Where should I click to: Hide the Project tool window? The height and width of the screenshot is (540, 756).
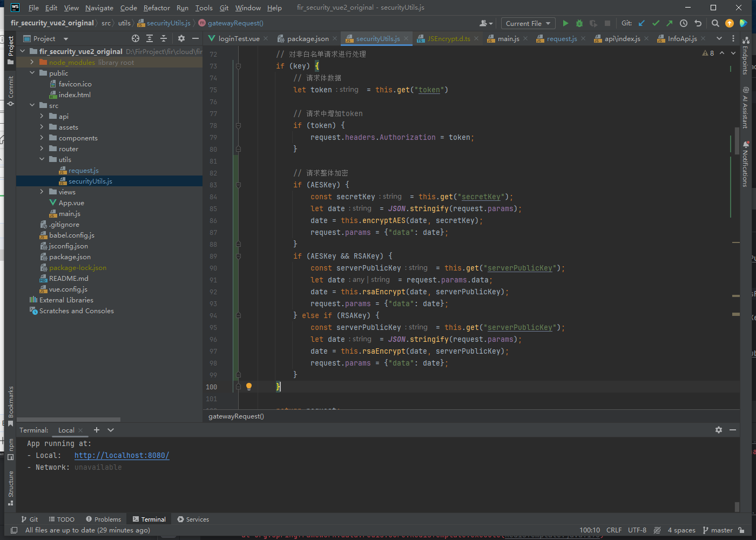195,38
